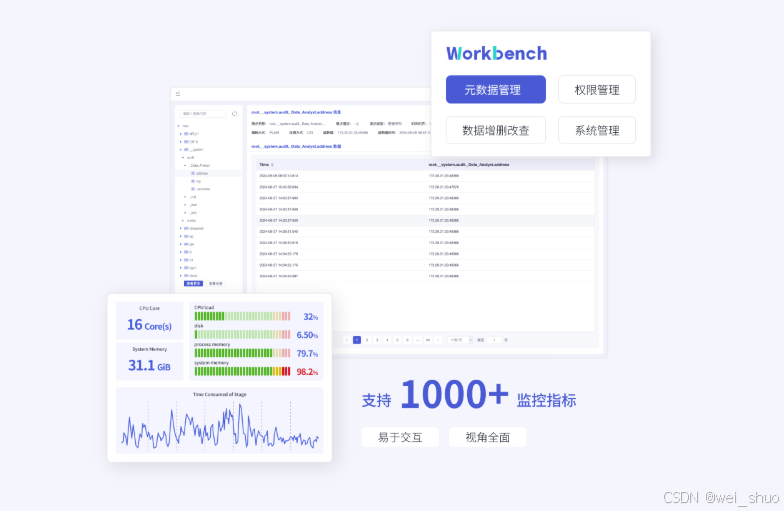This screenshot has height=511, width=784.
Task: Focus the tree search input field
Action: point(203,114)
